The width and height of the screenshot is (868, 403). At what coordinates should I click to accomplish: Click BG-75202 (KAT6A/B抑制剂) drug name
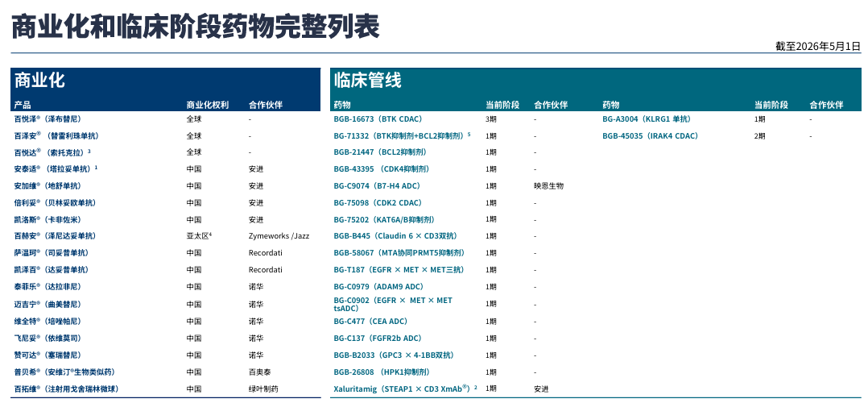coord(383,219)
